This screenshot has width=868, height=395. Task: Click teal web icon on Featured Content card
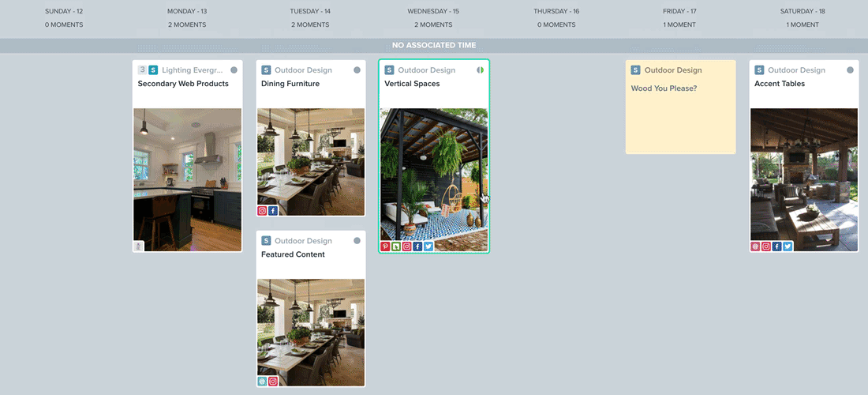coord(262,381)
